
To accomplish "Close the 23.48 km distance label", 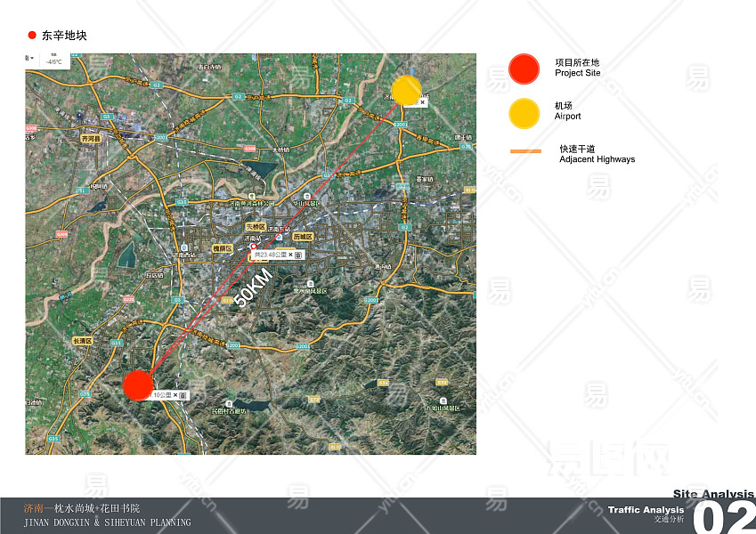I will point(289,255).
